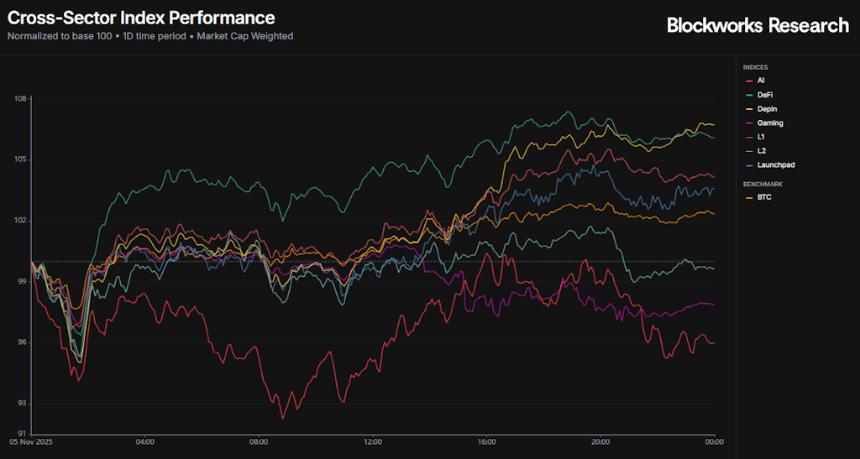The width and height of the screenshot is (860, 459).
Task: Click the green DeFi legend color marker
Action: coord(748,94)
